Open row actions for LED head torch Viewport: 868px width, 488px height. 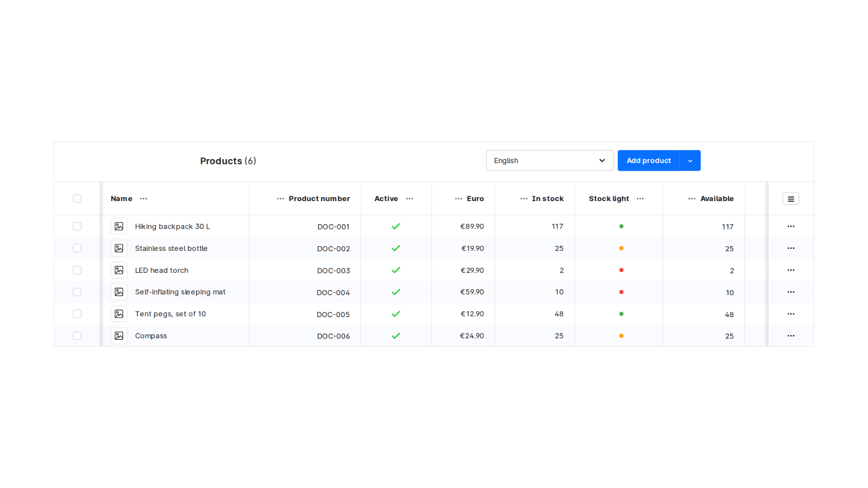(x=791, y=270)
